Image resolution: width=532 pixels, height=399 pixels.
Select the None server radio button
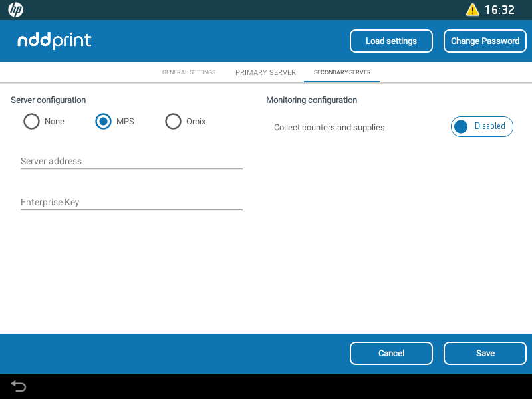tap(31, 122)
